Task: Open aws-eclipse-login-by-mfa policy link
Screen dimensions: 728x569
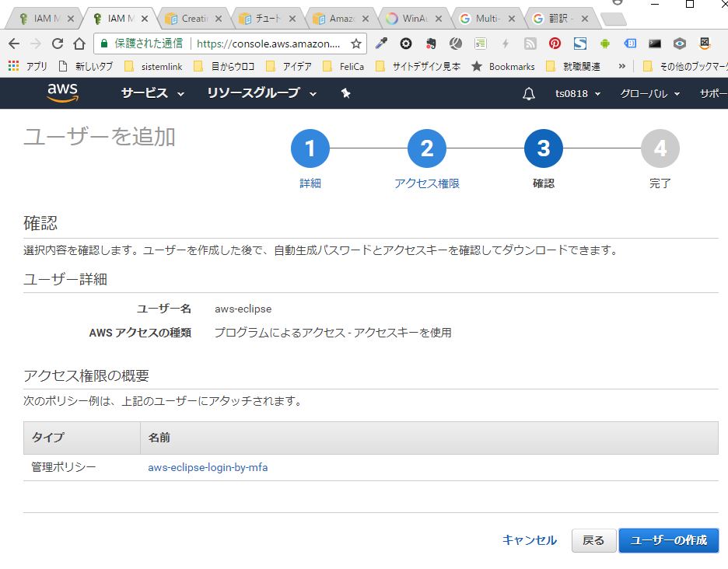Action: [x=208, y=467]
